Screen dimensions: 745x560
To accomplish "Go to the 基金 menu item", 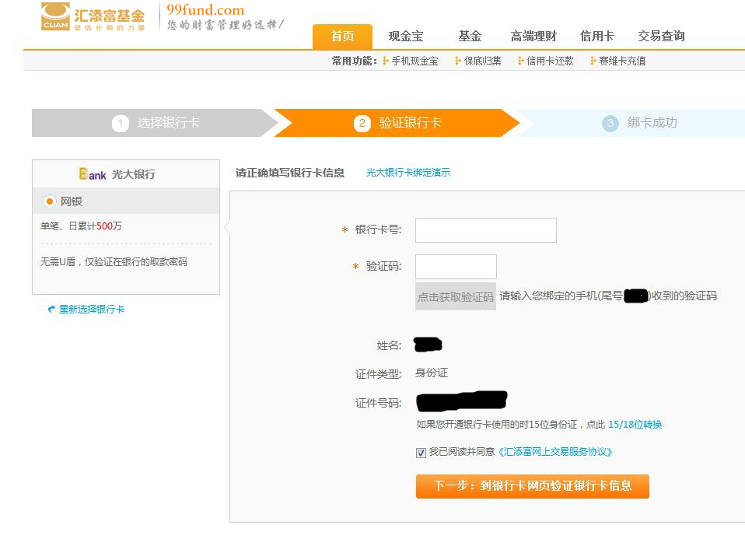I will pyautogui.click(x=470, y=37).
